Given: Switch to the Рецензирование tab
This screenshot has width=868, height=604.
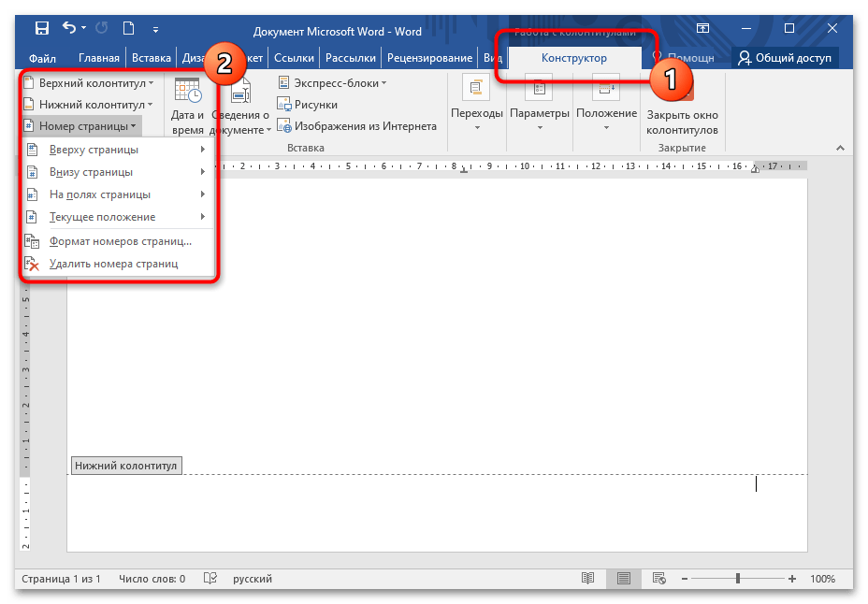Looking at the screenshot, I should coord(429,58).
